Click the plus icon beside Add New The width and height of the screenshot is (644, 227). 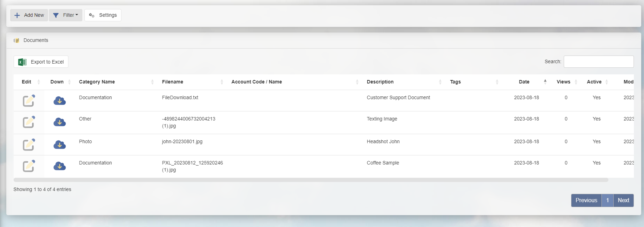[x=17, y=15]
